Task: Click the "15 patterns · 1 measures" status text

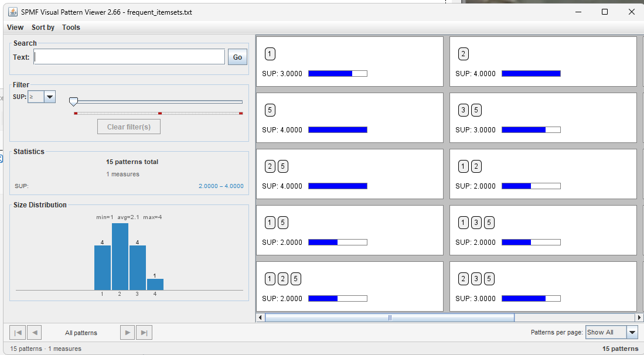Action: (x=46, y=349)
